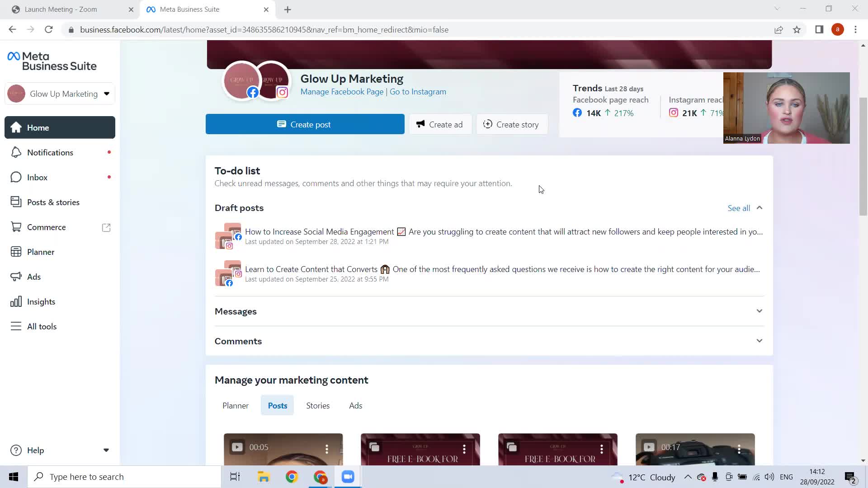Open Chrome three-dot menu
The height and width of the screenshot is (488, 868).
point(855,29)
